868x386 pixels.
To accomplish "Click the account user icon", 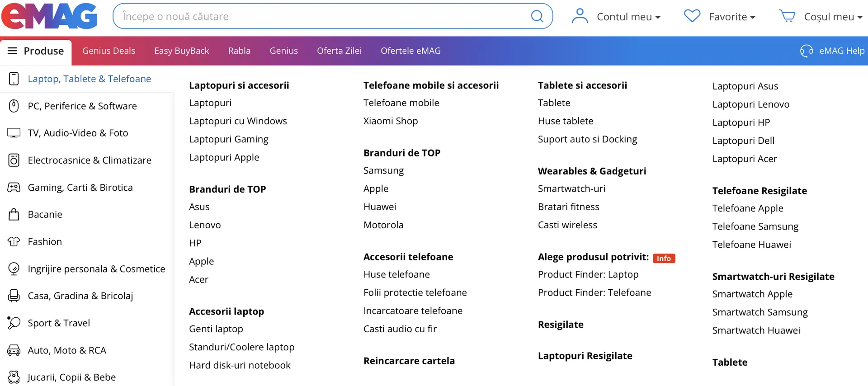I will pos(580,16).
